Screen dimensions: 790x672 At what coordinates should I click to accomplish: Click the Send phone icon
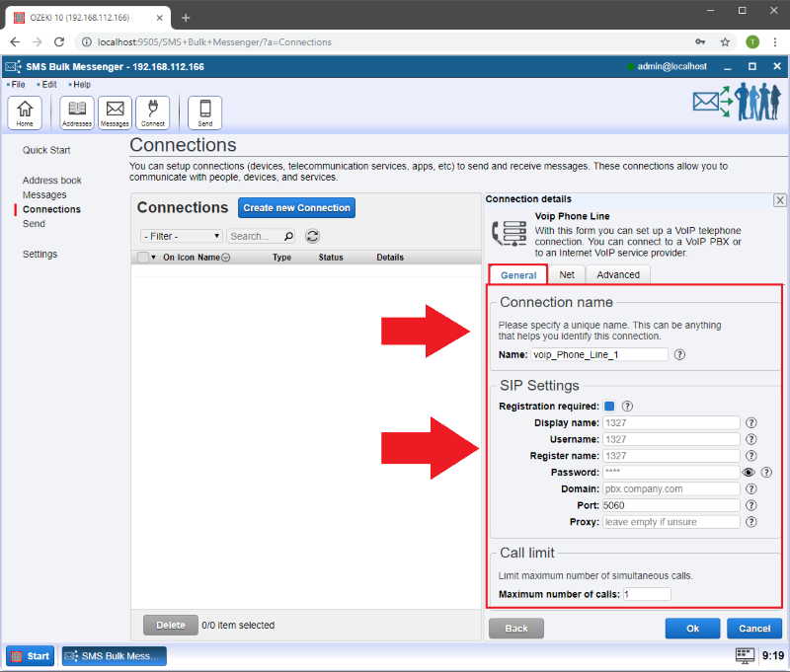(204, 112)
